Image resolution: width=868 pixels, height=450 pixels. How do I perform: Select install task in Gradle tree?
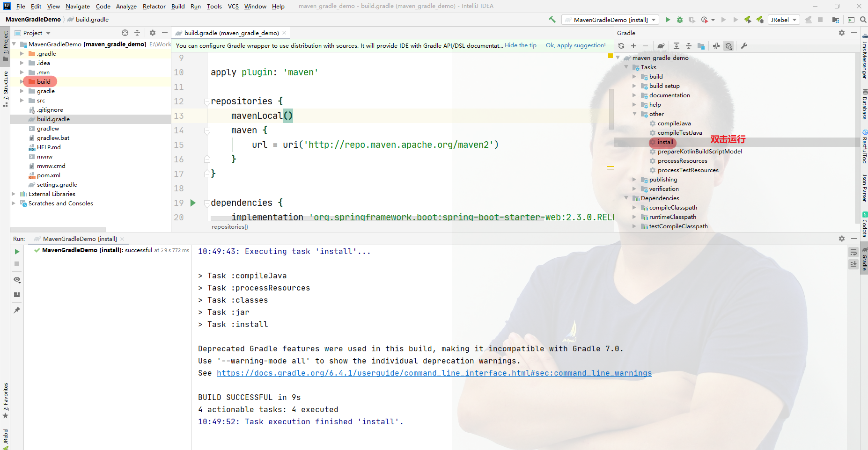(x=665, y=142)
